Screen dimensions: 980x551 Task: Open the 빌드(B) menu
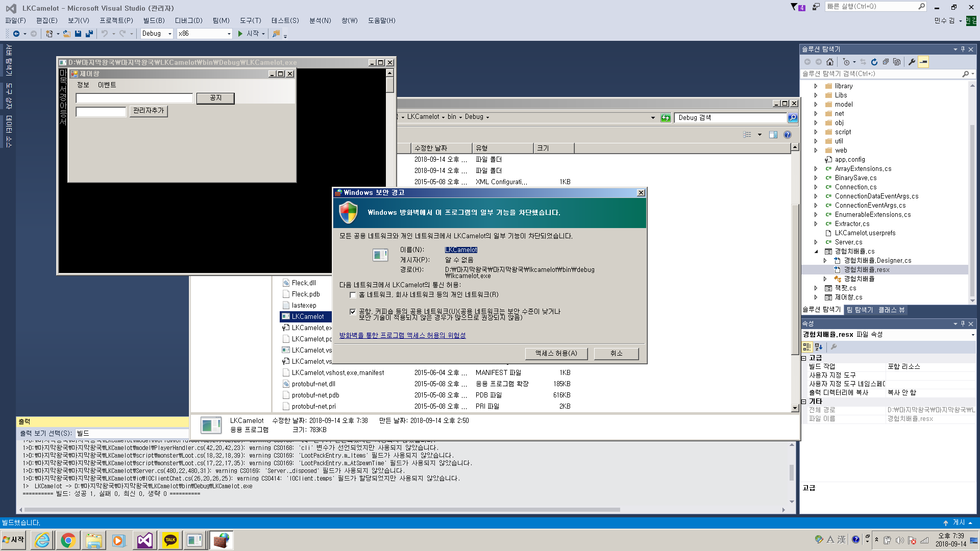pos(154,20)
